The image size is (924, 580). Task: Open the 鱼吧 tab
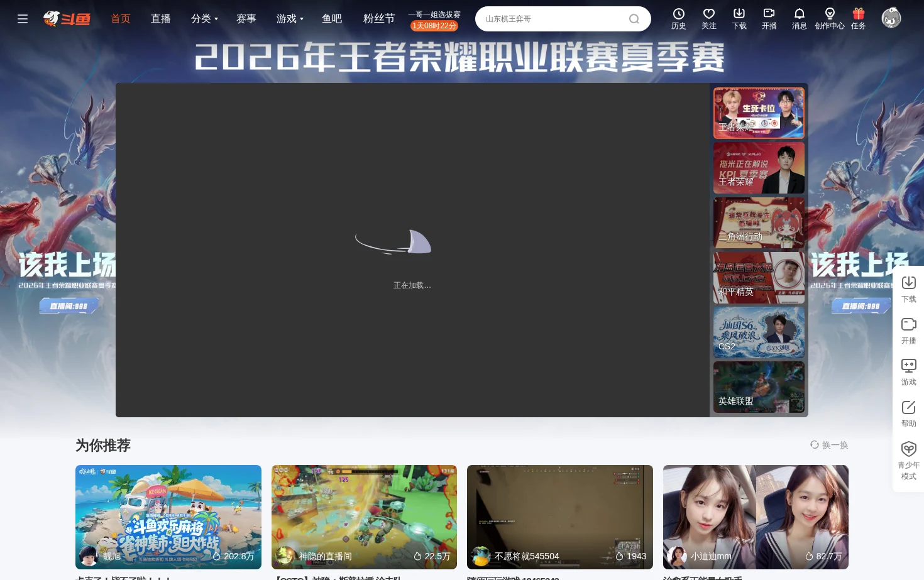pyautogui.click(x=332, y=19)
